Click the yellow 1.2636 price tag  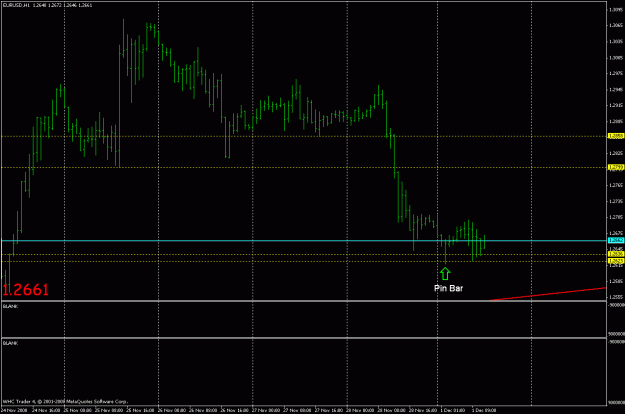616,254
